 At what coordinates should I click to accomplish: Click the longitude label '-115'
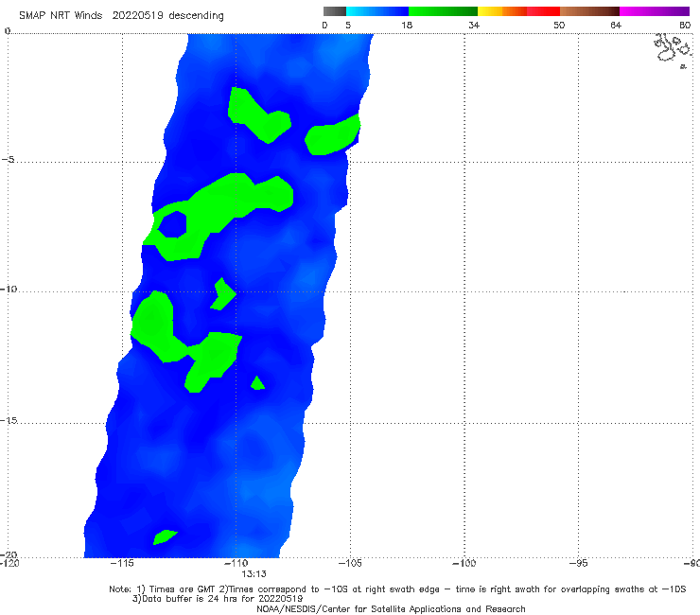click(x=122, y=563)
